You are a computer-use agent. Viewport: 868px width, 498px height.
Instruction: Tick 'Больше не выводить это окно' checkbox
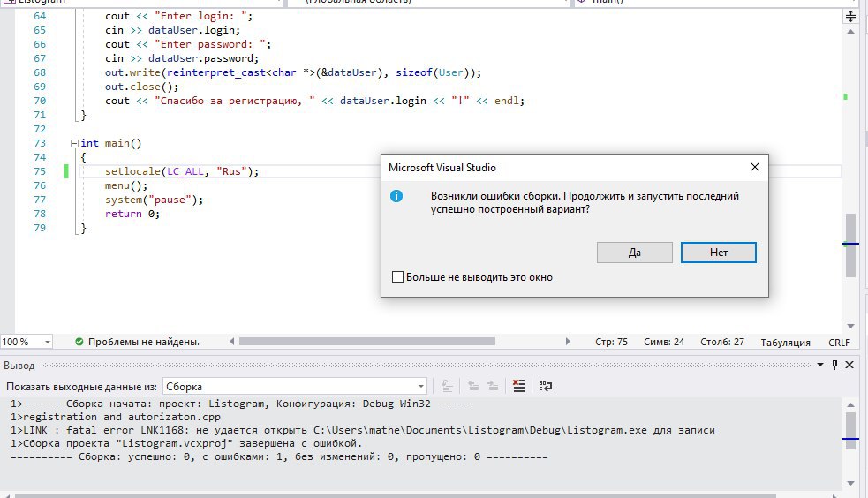[397, 276]
